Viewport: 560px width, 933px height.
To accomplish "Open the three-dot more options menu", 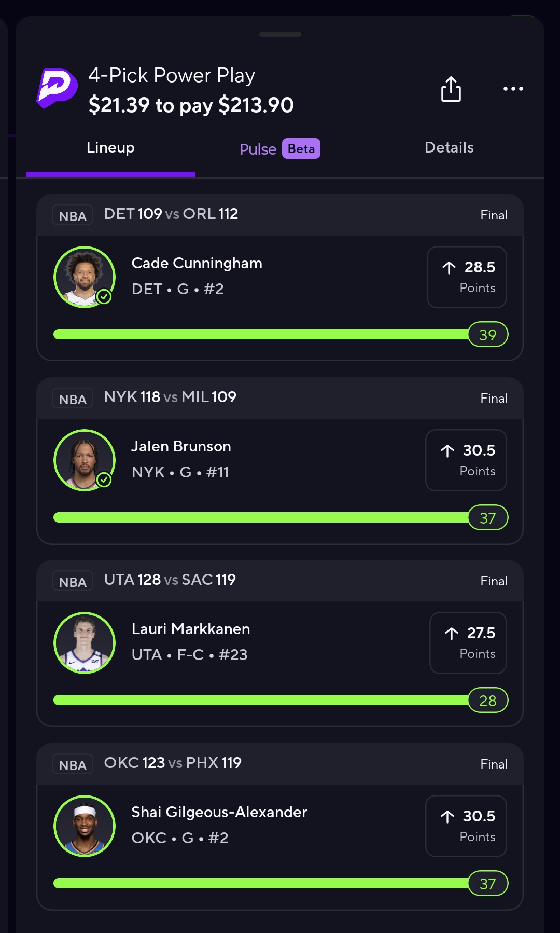I will tap(513, 89).
